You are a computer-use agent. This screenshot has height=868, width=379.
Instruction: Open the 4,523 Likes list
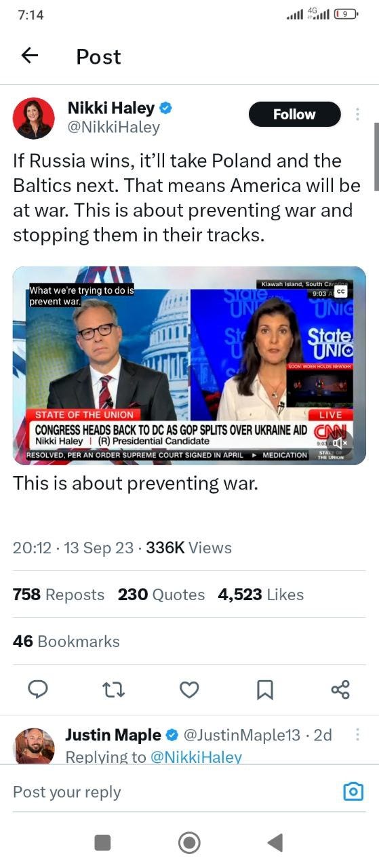click(x=261, y=595)
